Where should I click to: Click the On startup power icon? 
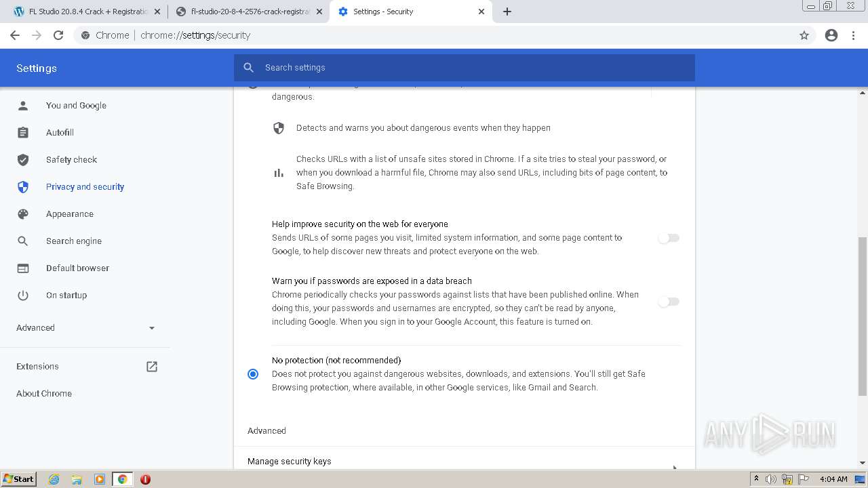pos(23,296)
